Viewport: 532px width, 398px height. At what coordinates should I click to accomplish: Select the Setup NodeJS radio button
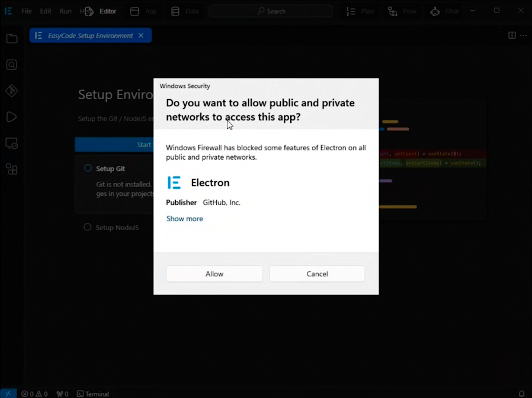pyautogui.click(x=88, y=227)
